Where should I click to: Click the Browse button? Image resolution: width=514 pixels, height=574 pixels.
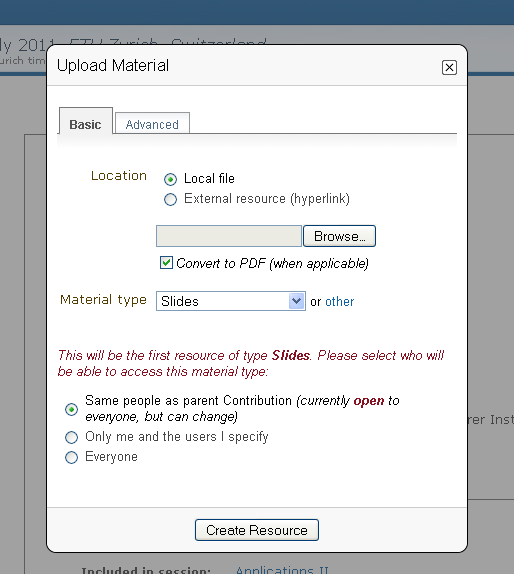[x=339, y=236]
